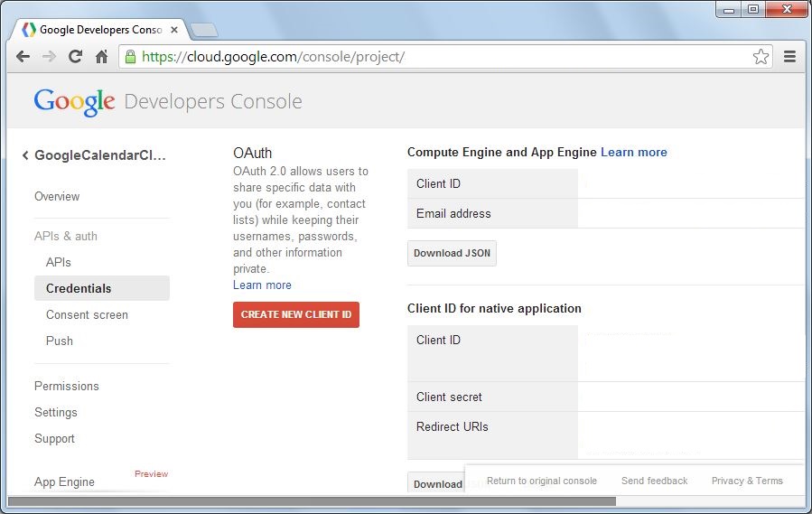Screen dimensions: 812x514
Task: Open the Chrome hamburger menu
Action: coord(789,57)
